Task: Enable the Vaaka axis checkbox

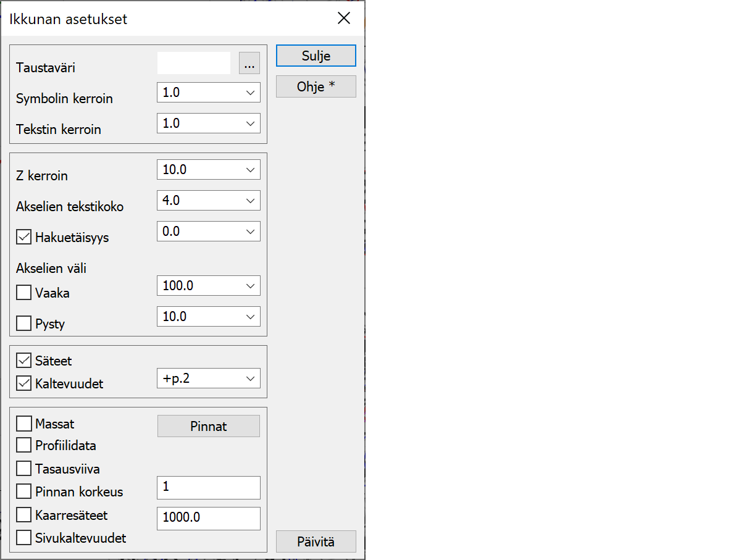Action: point(24,293)
